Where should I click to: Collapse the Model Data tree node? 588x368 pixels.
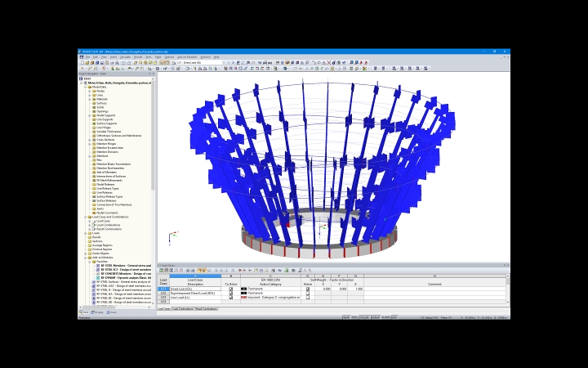click(86, 88)
